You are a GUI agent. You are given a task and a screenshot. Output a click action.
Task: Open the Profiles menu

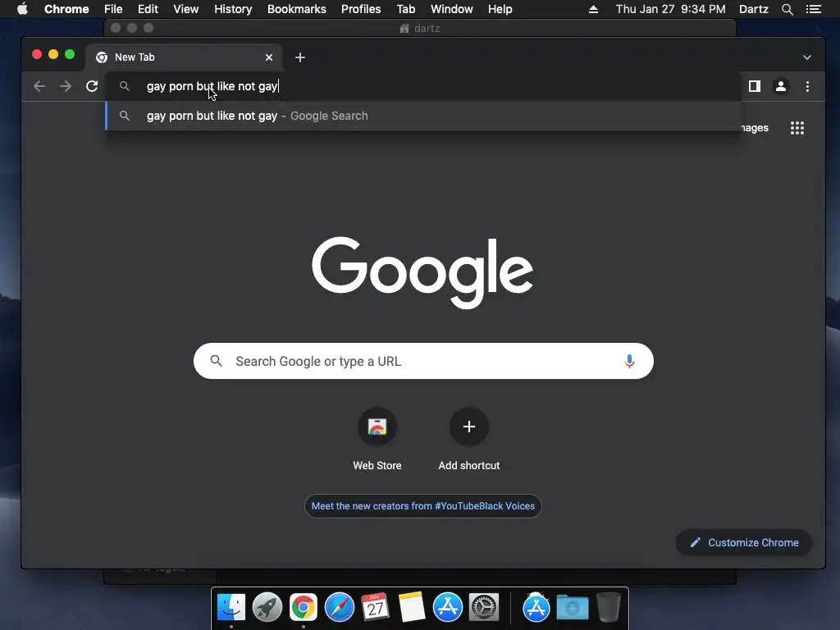pos(361,9)
